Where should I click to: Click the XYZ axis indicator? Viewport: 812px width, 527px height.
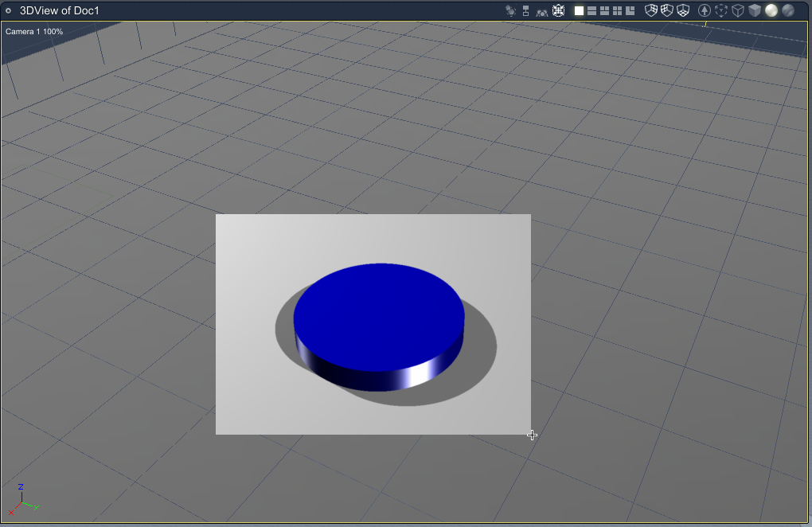pyautogui.click(x=23, y=500)
